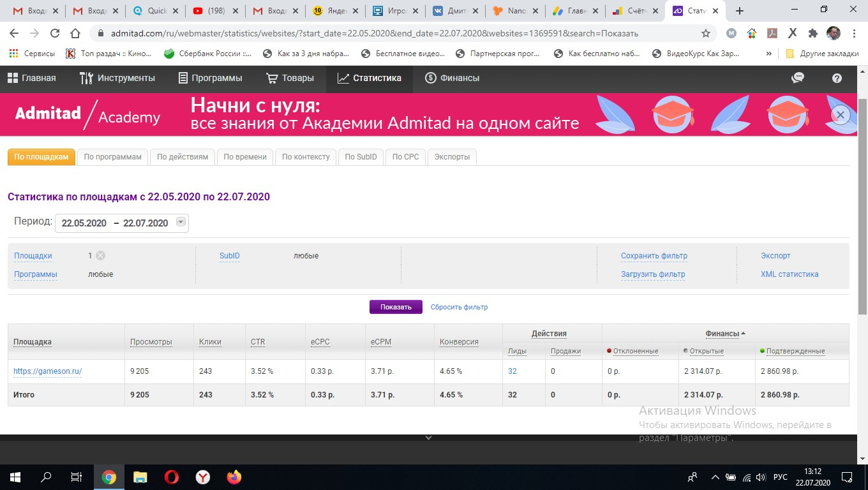Open Chrome three-dot menu
Image resolution: width=868 pixels, height=490 pixels.
tap(854, 33)
